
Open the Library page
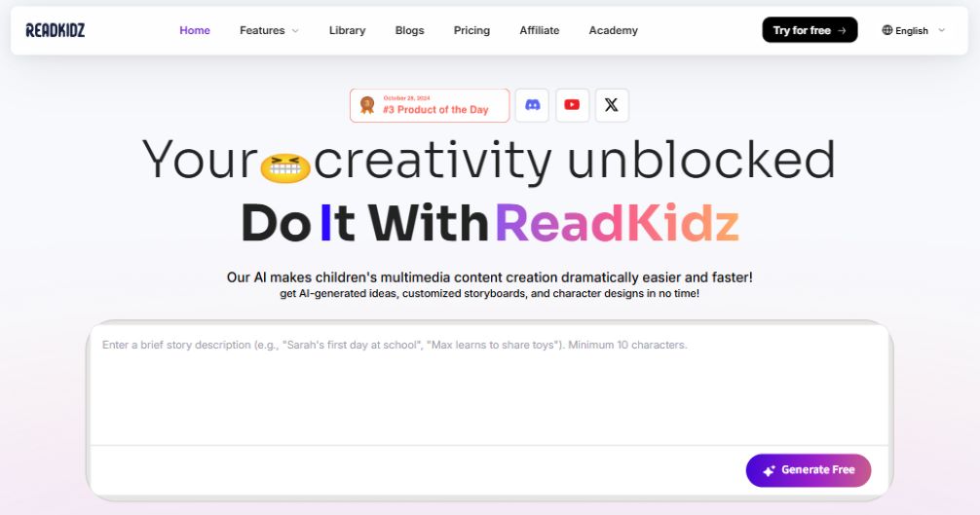pos(347,30)
